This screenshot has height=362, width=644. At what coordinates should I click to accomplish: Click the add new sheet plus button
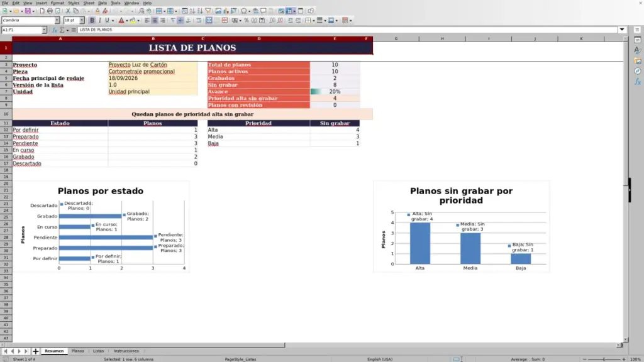click(x=35, y=351)
